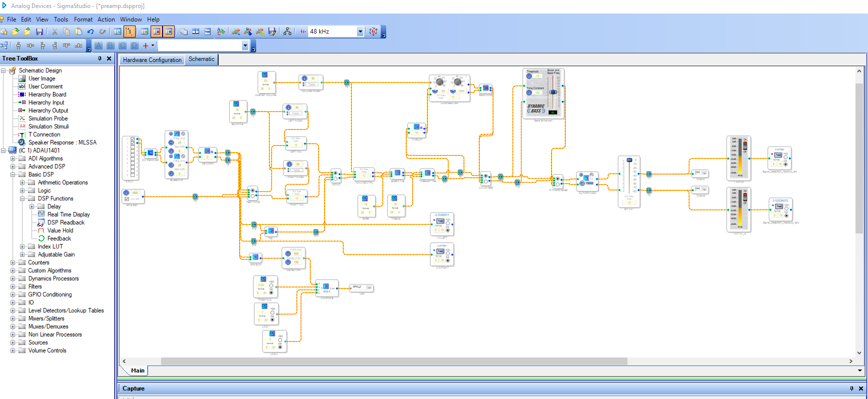Click the Paste clipboard icon
Image resolution: width=868 pixels, height=399 pixels.
click(x=79, y=31)
